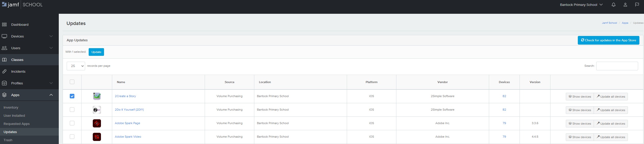
Task: Update all devices for Adobe Spark Video
Action: [611, 137]
